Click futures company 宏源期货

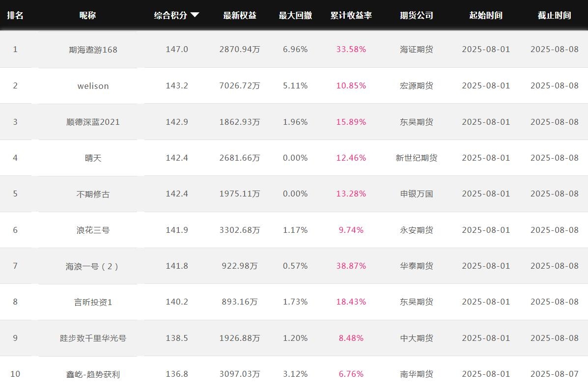coord(416,85)
